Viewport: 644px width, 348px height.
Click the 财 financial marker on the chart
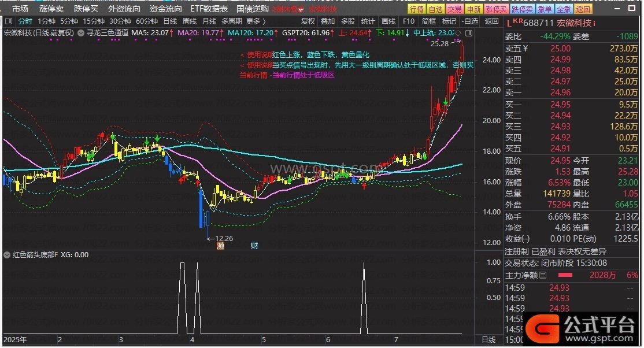click(254, 246)
